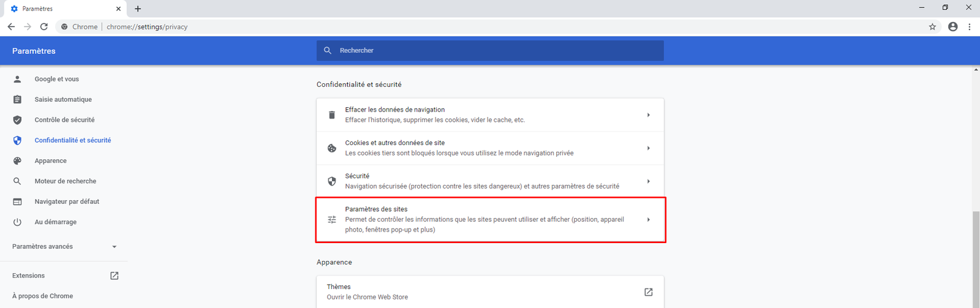This screenshot has height=308, width=980.
Task: Click the bookmark star icon
Action: click(932, 27)
